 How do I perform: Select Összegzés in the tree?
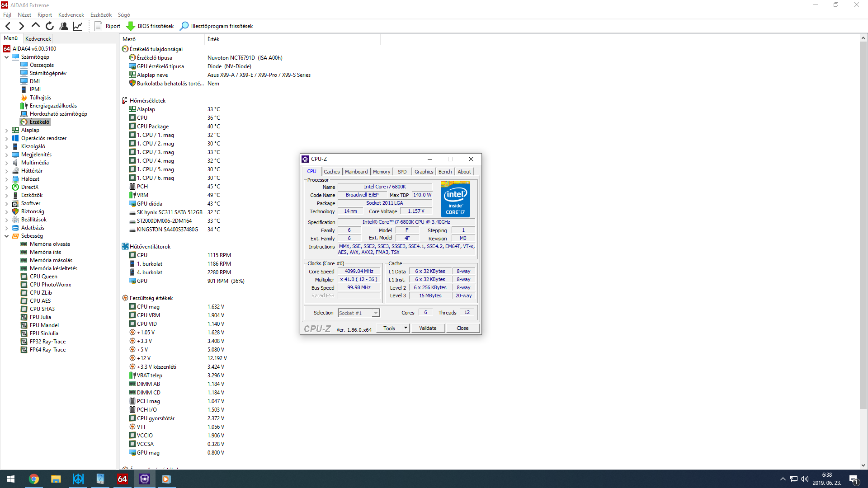(x=42, y=65)
